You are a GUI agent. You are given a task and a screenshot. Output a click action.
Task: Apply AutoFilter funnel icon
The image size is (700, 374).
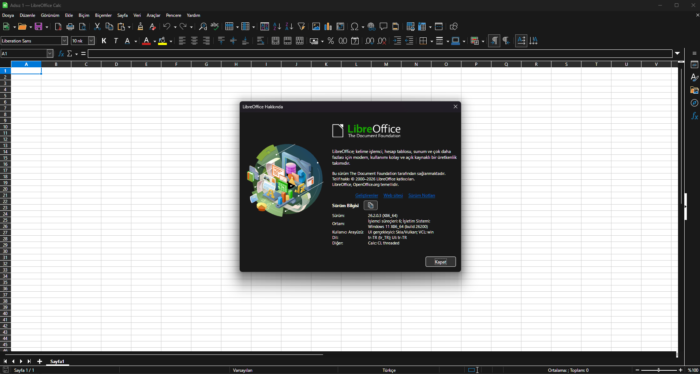point(301,27)
